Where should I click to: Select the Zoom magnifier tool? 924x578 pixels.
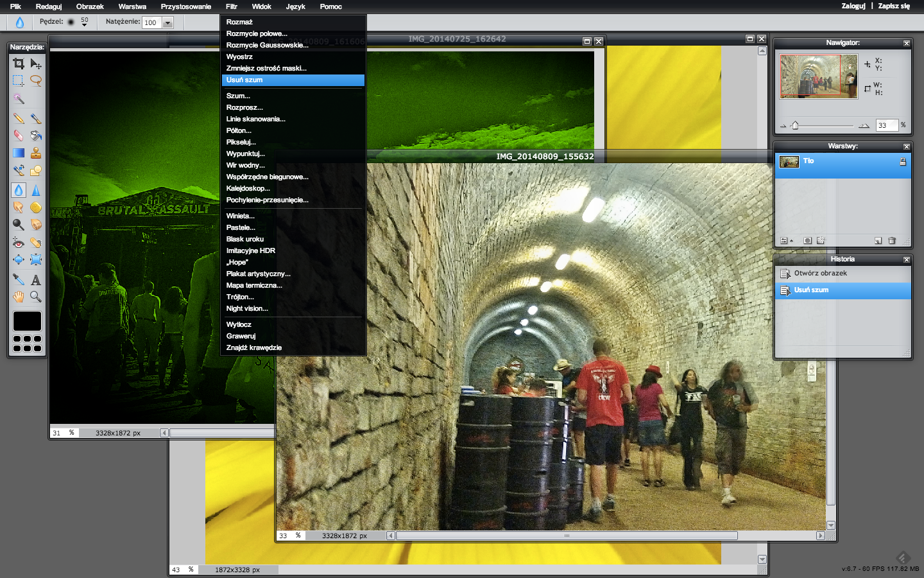point(36,297)
